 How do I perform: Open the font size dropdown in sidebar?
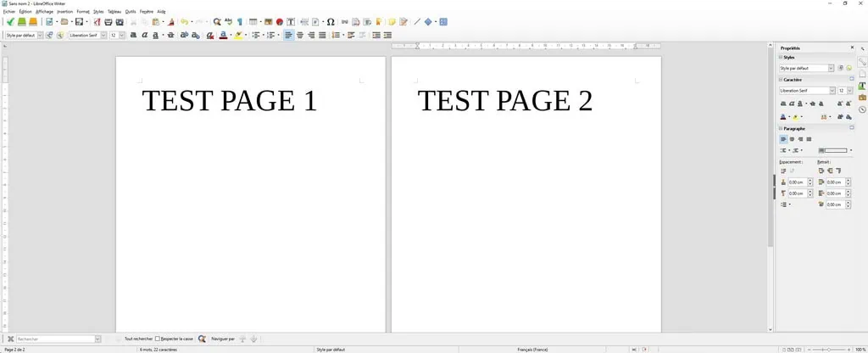pyautogui.click(x=850, y=91)
